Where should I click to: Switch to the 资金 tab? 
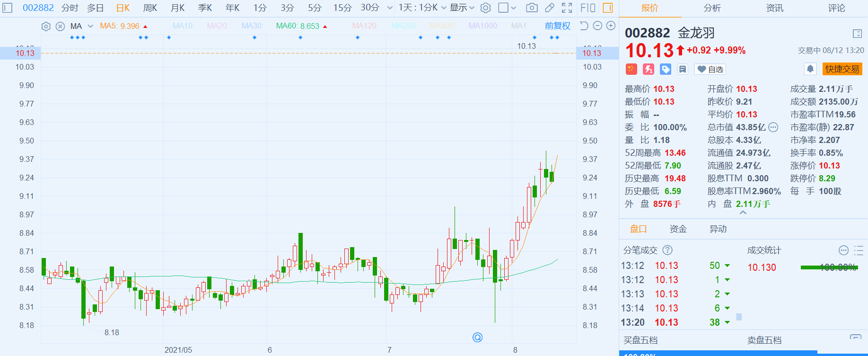[678, 229]
